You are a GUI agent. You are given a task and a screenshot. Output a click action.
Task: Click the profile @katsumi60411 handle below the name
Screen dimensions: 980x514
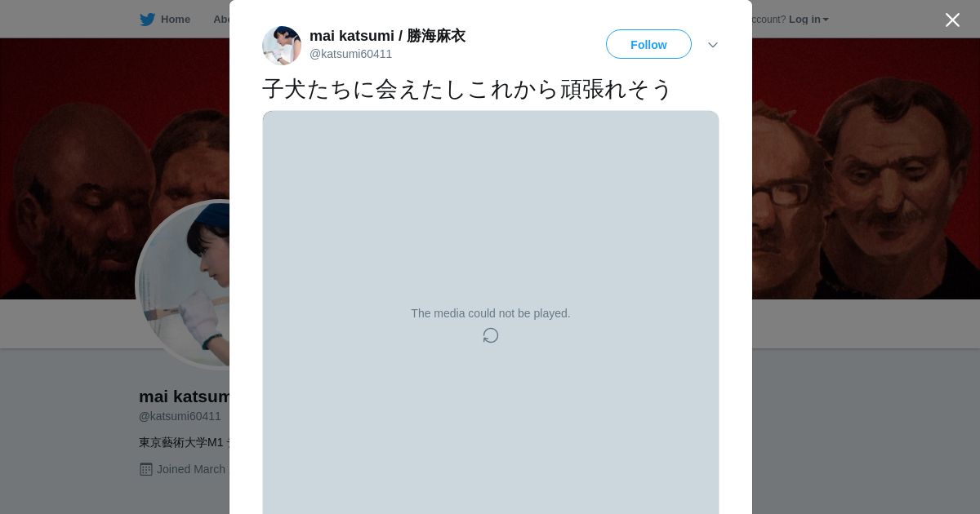tap(180, 416)
